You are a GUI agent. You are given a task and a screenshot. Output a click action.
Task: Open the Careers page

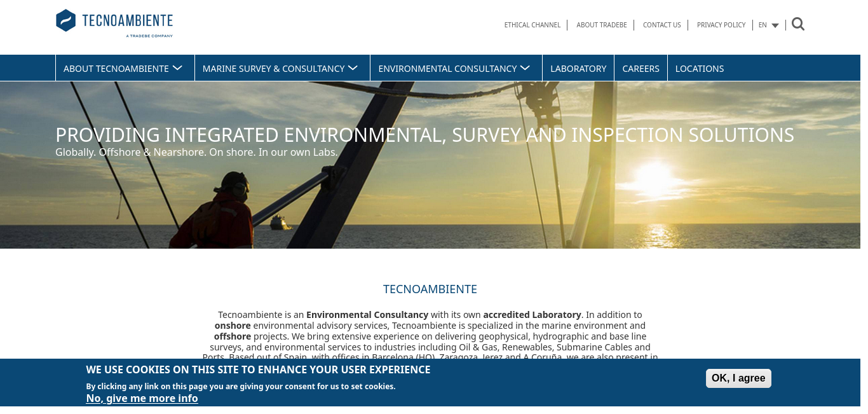coord(641,68)
